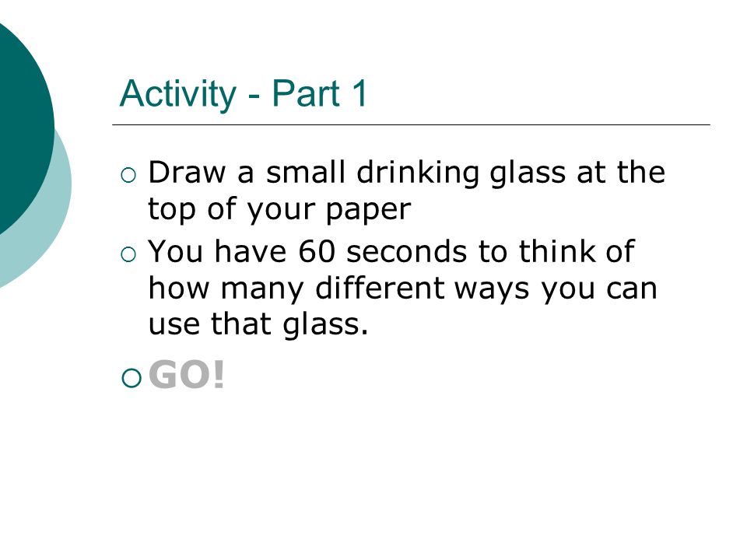Click the word 'small' in first bullet

(305, 172)
